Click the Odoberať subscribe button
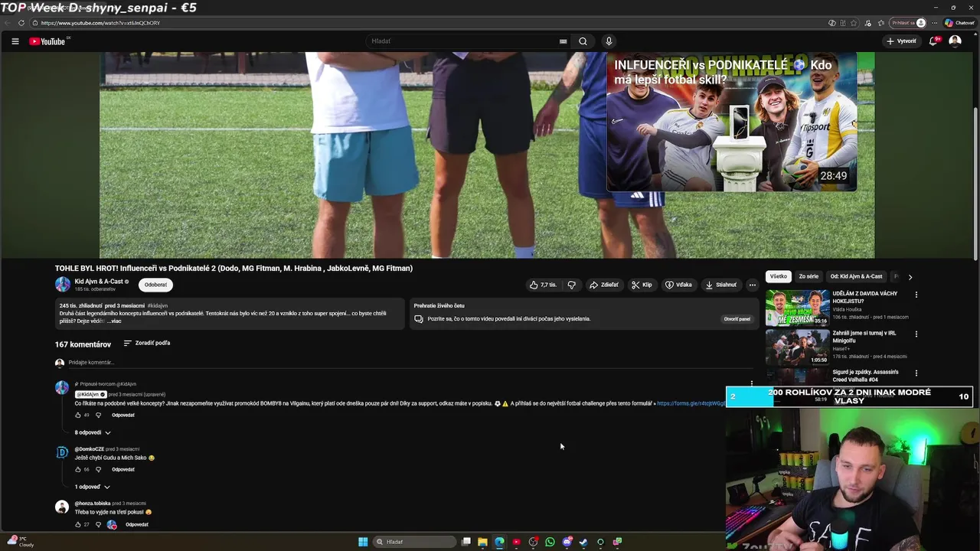 155,285
